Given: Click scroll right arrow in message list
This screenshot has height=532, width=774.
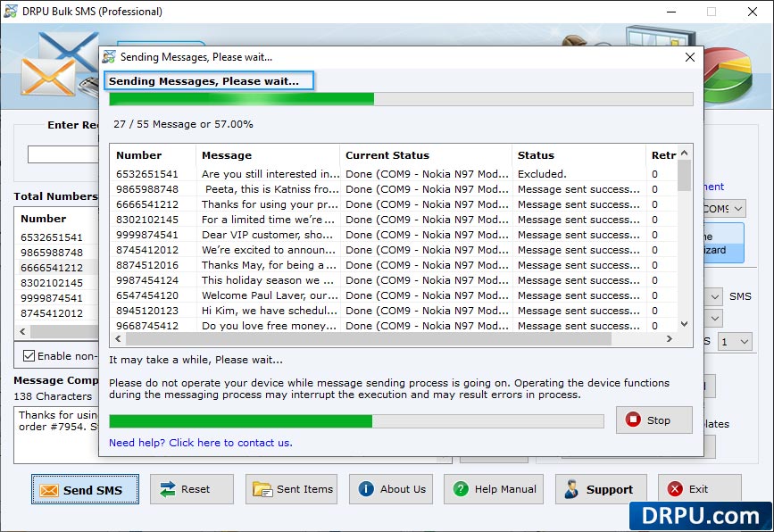Looking at the screenshot, I should pos(670,338).
